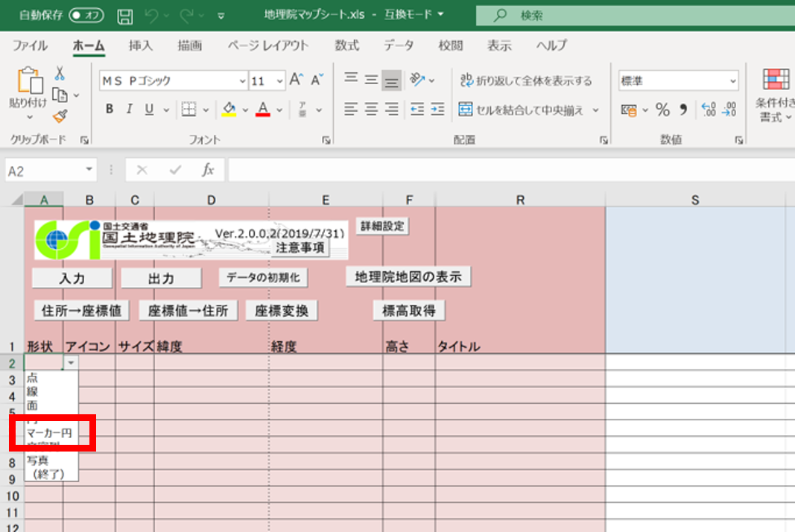Image resolution: width=795 pixels, height=532 pixels.
Task: Click the accounting currency format icon
Action: pyautogui.click(x=629, y=110)
